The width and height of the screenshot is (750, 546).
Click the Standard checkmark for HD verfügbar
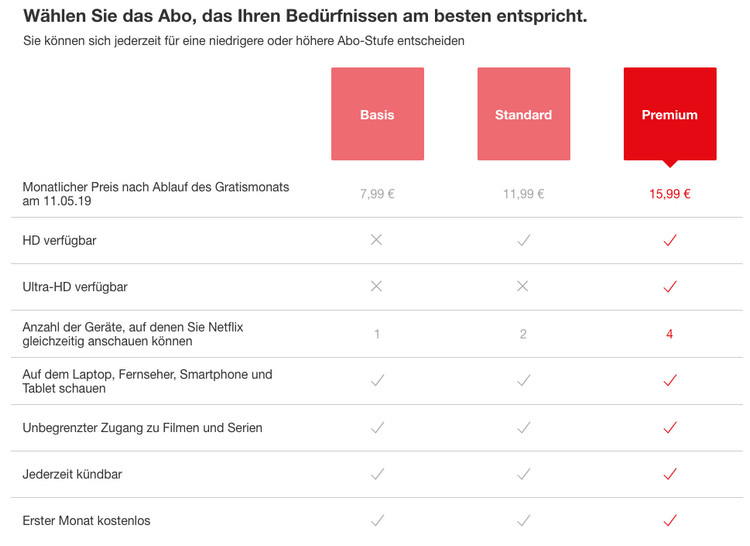pos(524,240)
